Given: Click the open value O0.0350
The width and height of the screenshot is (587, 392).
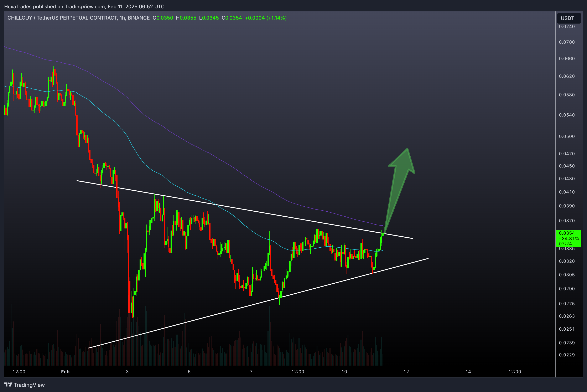Looking at the screenshot, I should click(163, 18).
